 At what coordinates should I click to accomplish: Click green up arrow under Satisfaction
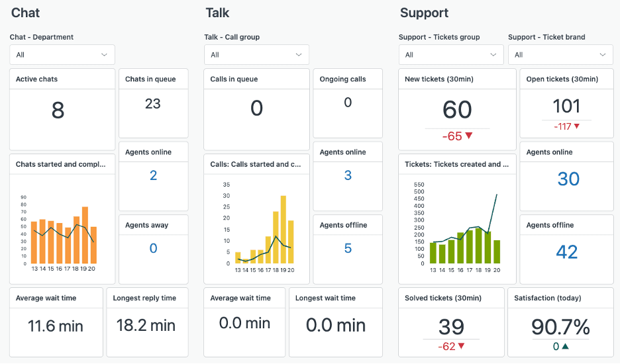[565, 346]
